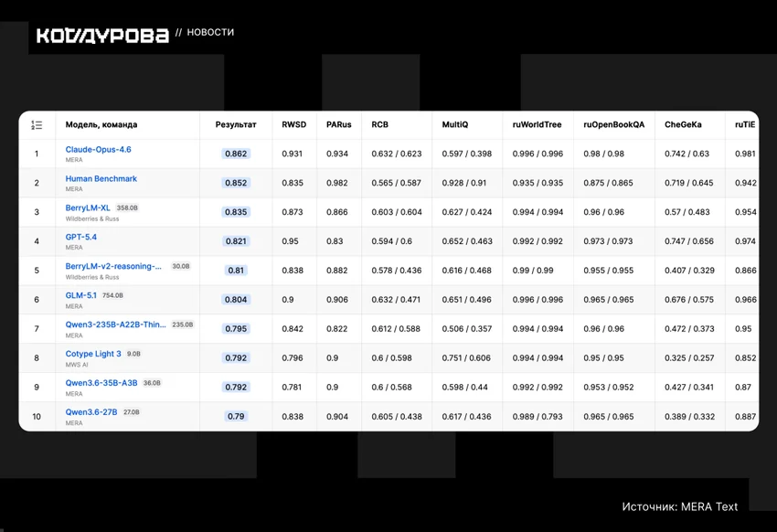Click the 0.632 / 0.623 RCB value
The width and height of the screenshot is (777, 532).
click(x=397, y=154)
